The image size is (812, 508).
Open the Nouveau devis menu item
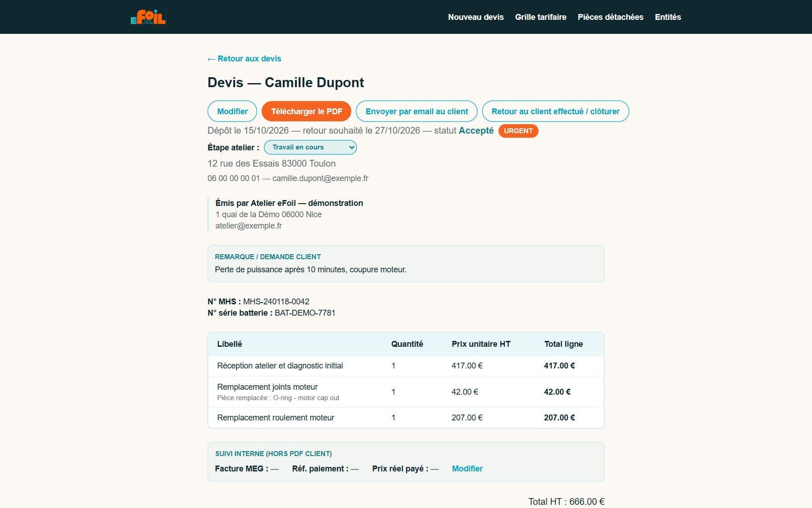475,17
